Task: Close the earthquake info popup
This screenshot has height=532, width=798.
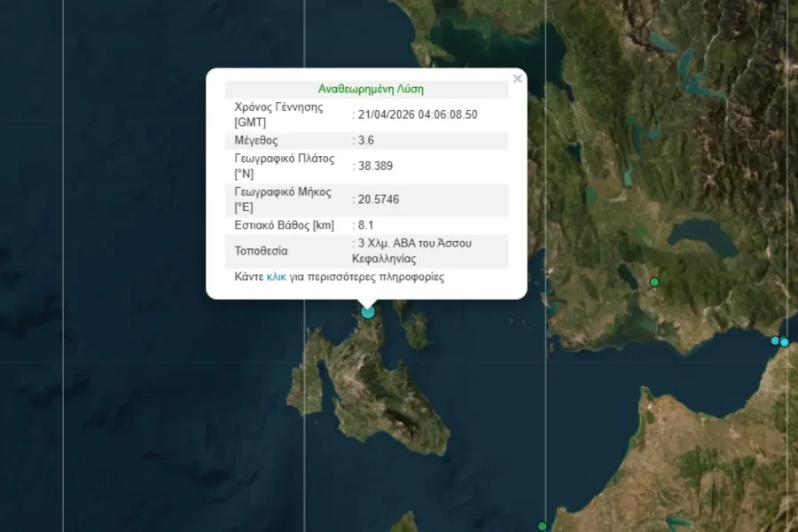Action: click(518, 79)
